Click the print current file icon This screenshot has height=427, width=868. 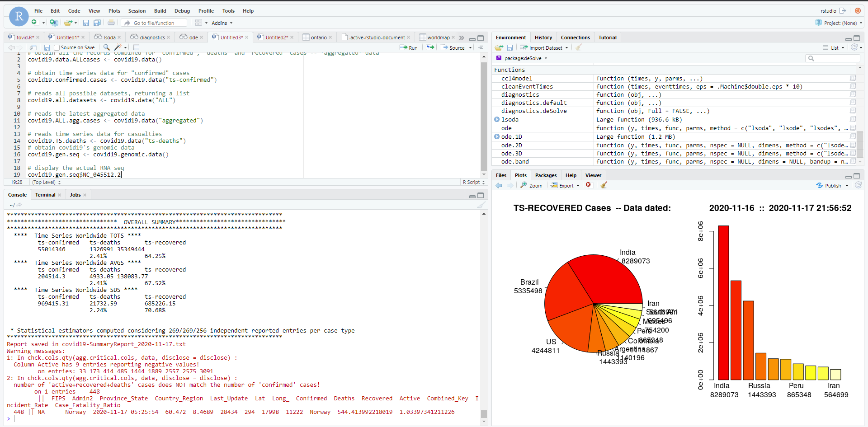(111, 23)
